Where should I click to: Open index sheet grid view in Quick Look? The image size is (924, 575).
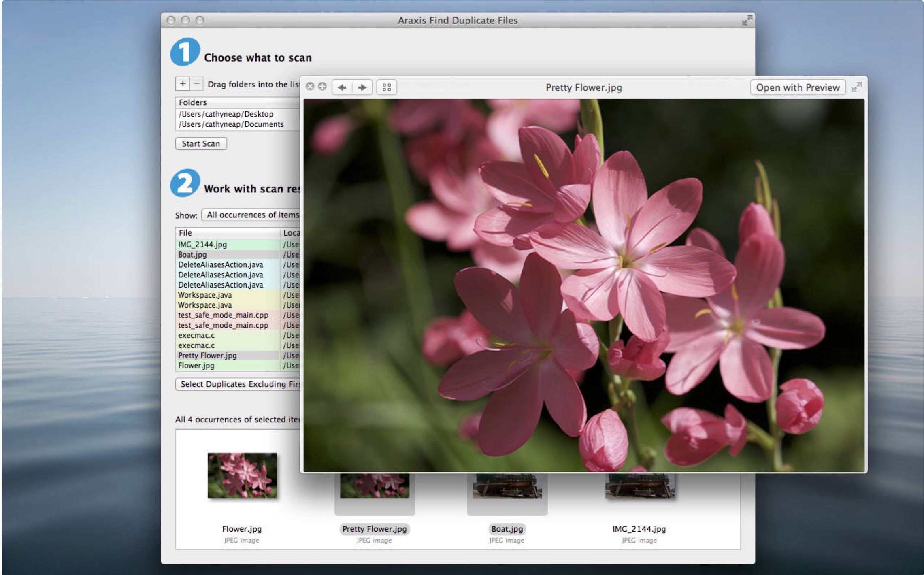point(386,87)
